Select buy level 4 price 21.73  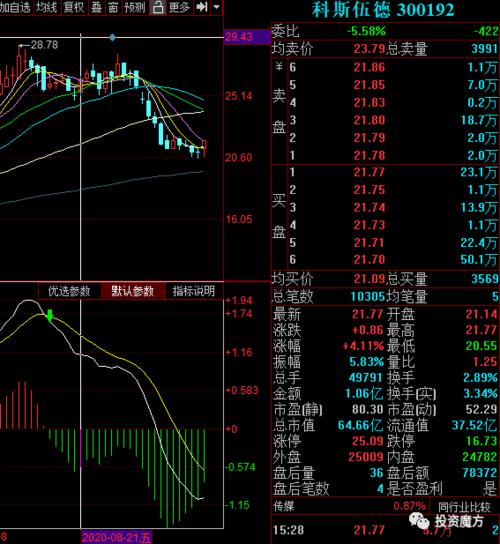pos(369,225)
